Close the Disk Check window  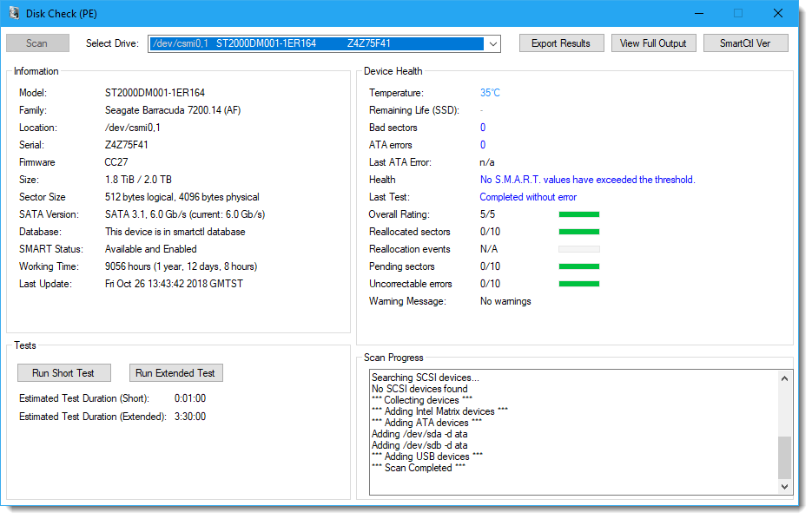tap(777, 13)
